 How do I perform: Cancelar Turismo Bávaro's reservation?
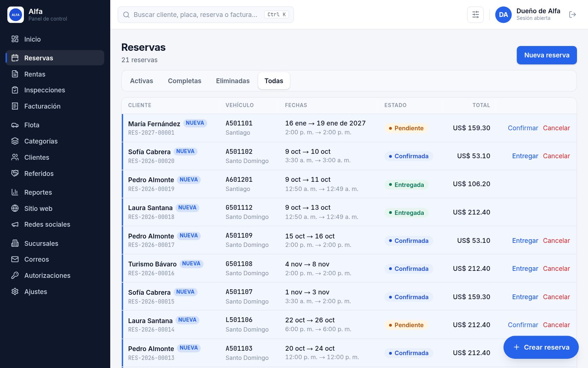556,269
